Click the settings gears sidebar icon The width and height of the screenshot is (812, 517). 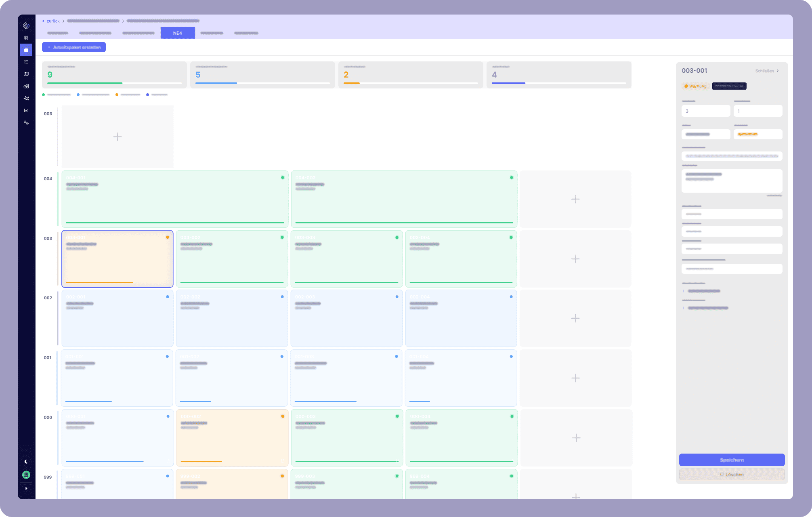(x=26, y=122)
